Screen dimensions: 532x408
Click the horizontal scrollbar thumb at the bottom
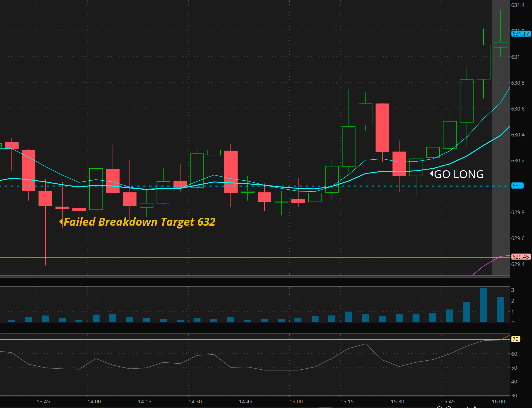(x=325, y=407)
